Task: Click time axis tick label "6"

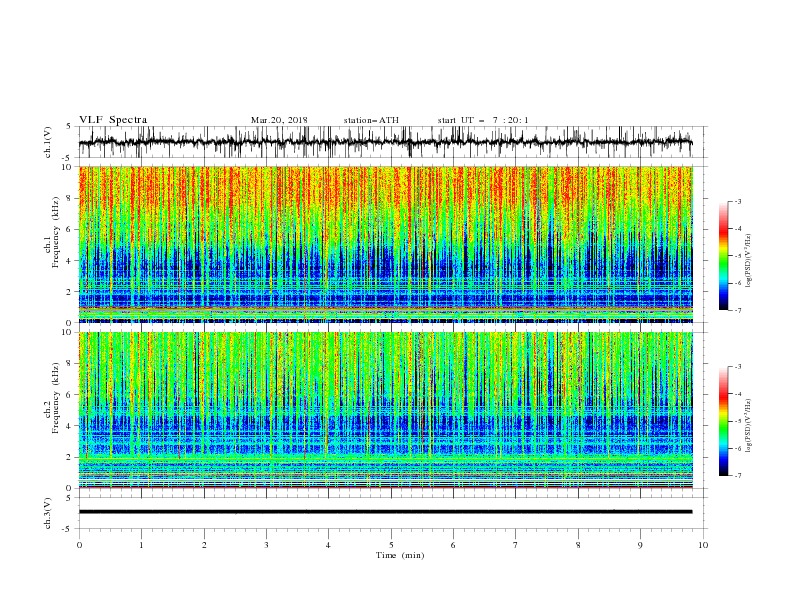Action: 453,545
